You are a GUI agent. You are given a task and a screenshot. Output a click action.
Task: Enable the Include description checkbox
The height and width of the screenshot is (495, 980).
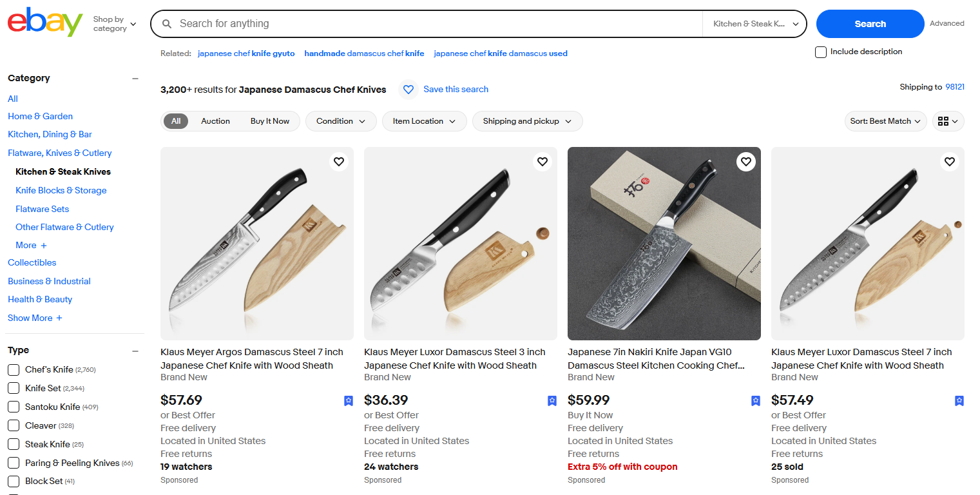coord(820,52)
